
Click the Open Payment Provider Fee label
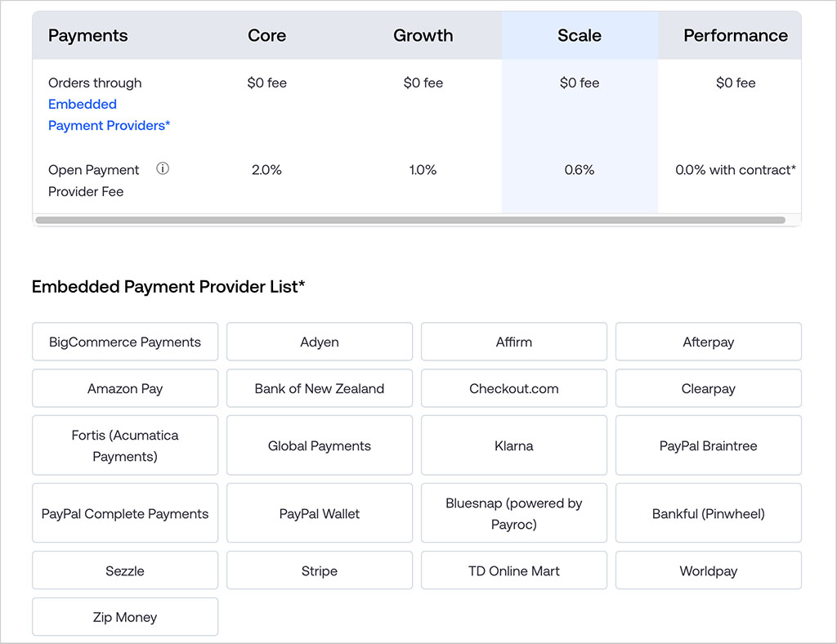coord(93,181)
